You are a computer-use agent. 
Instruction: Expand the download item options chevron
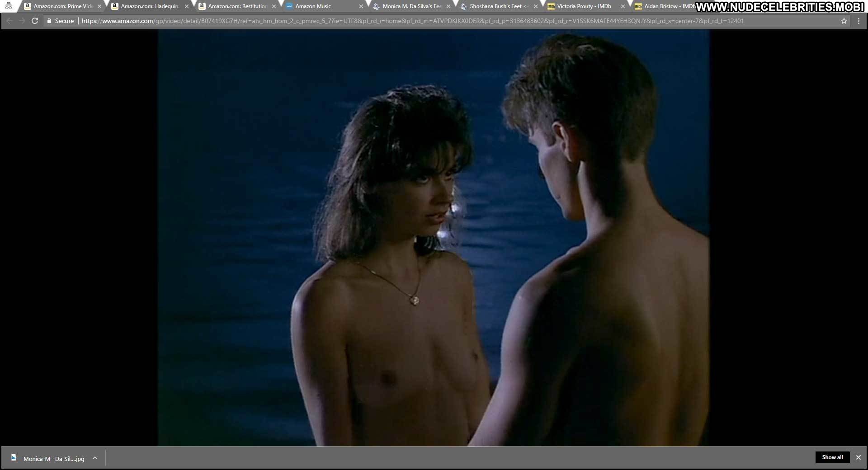click(95, 458)
